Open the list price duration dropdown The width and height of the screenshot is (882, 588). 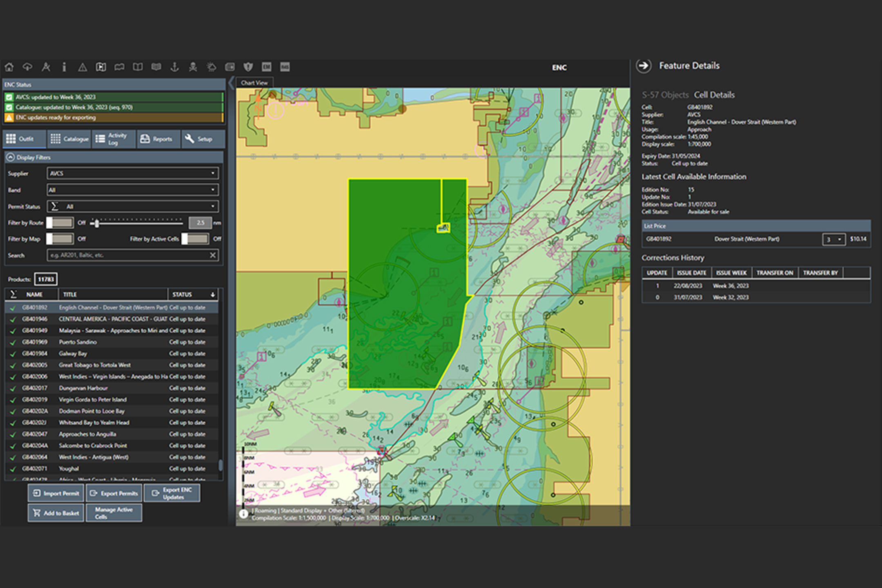click(833, 239)
